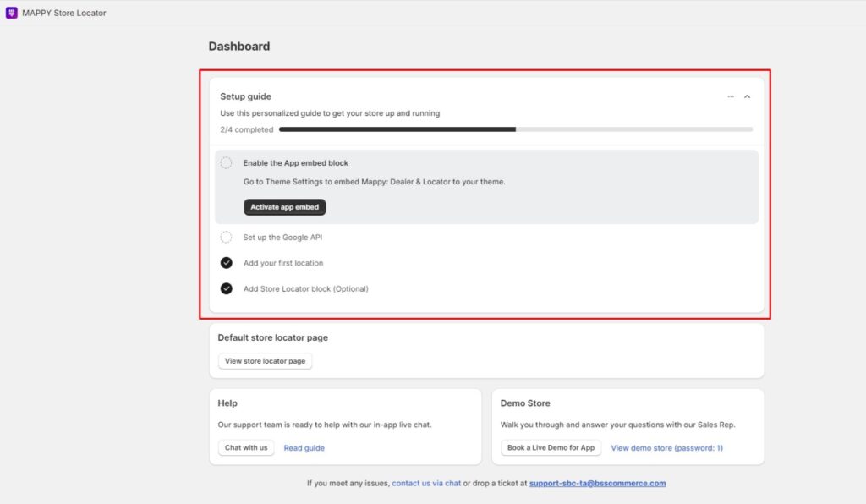The height and width of the screenshot is (504, 866).
Task: Open the Setup guide three-dot menu
Action: tap(731, 96)
